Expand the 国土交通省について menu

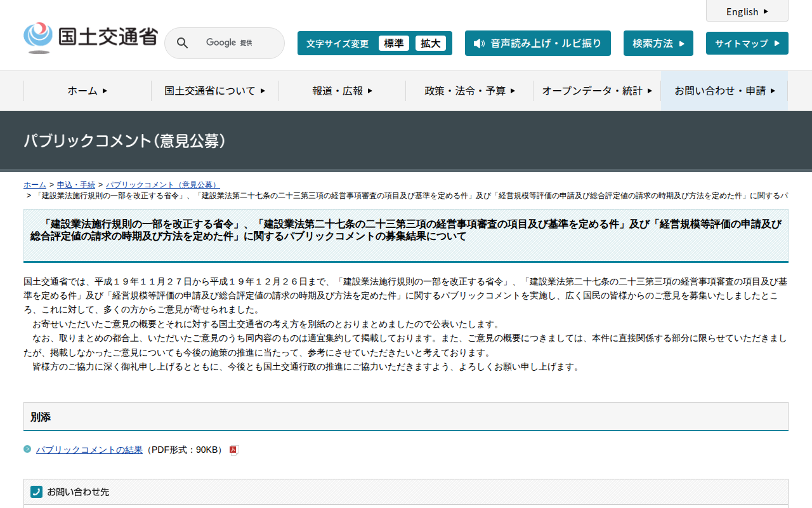click(x=214, y=91)
